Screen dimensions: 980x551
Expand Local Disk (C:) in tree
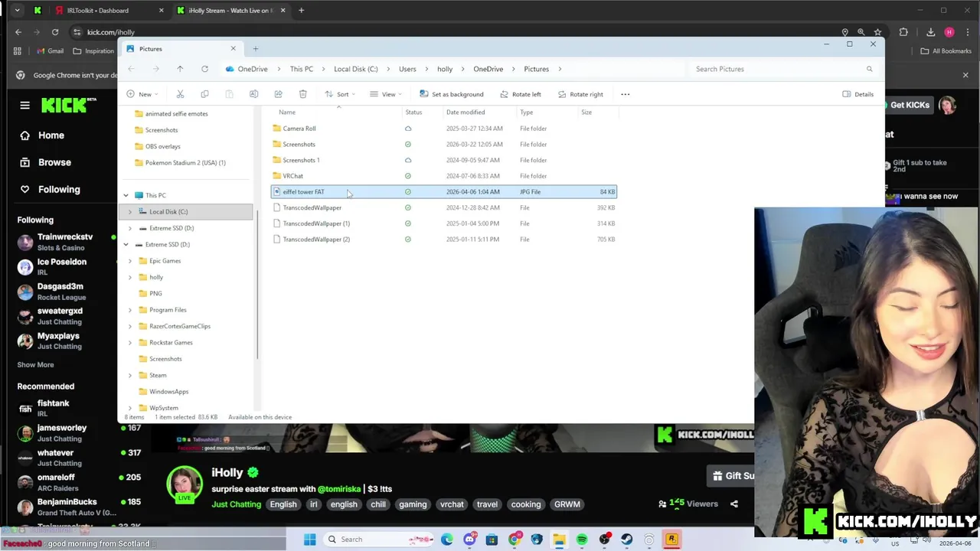[129, 212]
